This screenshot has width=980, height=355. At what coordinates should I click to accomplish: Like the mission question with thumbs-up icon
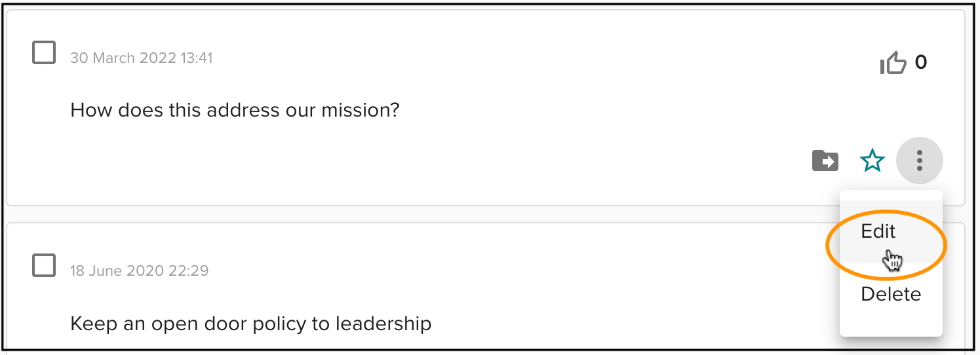(893, 63)
